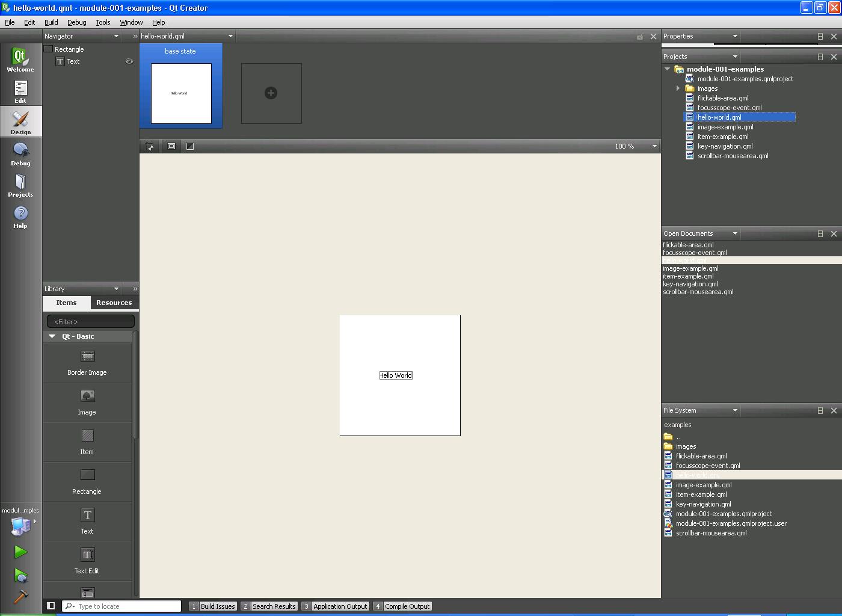Screen dimensions: 842x616
Task: Open the Projects mode
Action: [x=20, y=185]
